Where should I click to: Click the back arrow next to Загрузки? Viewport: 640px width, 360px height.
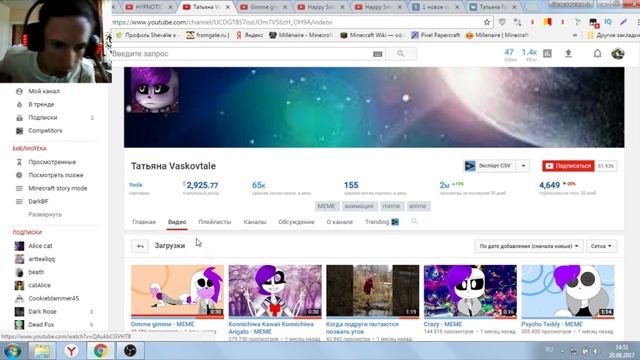tap(140, 246)
